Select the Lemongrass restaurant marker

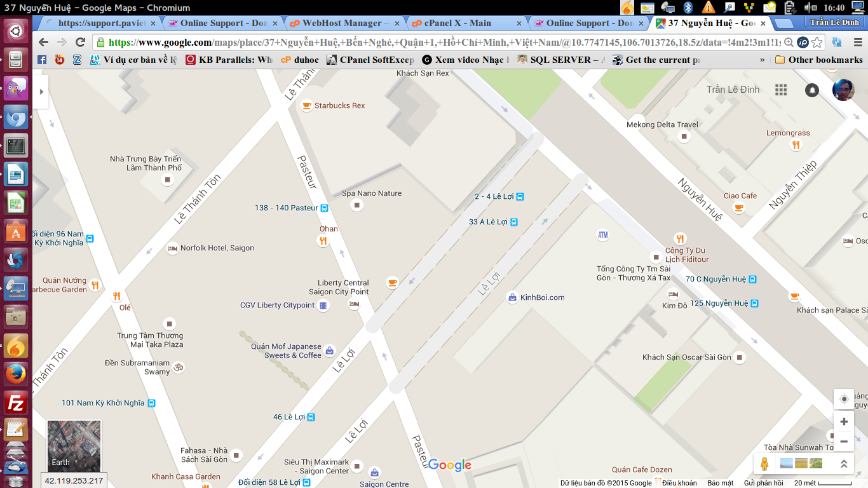pyautogui.click(x=795, y=146)
